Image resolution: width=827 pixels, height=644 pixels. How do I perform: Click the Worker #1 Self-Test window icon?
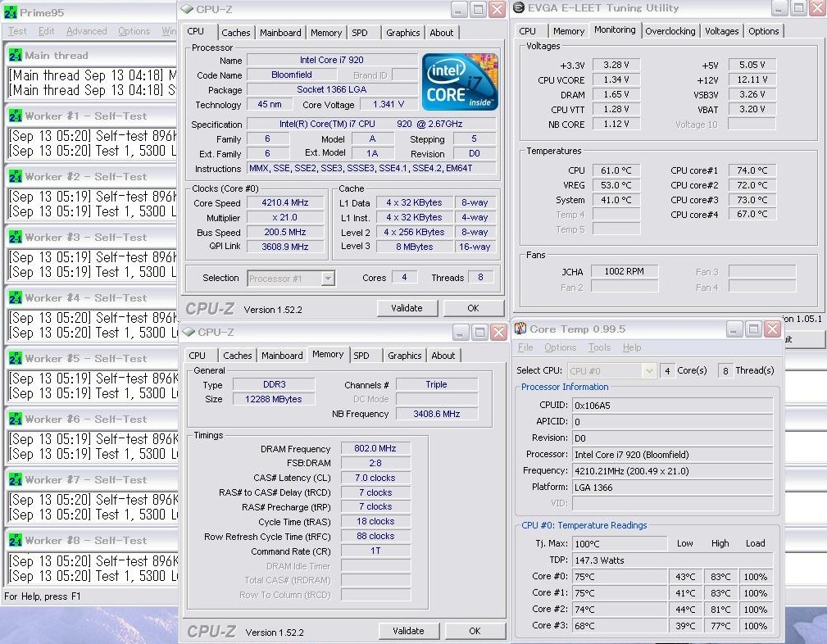pos(16,116)
